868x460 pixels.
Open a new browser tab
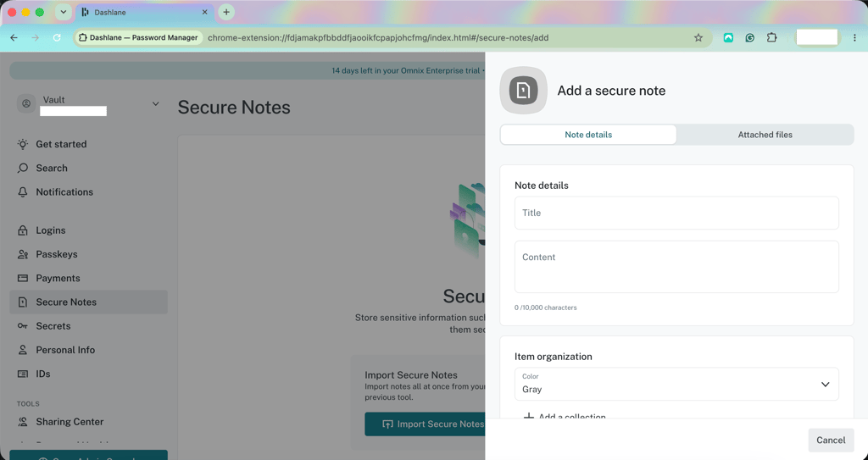tap(225, 12)
